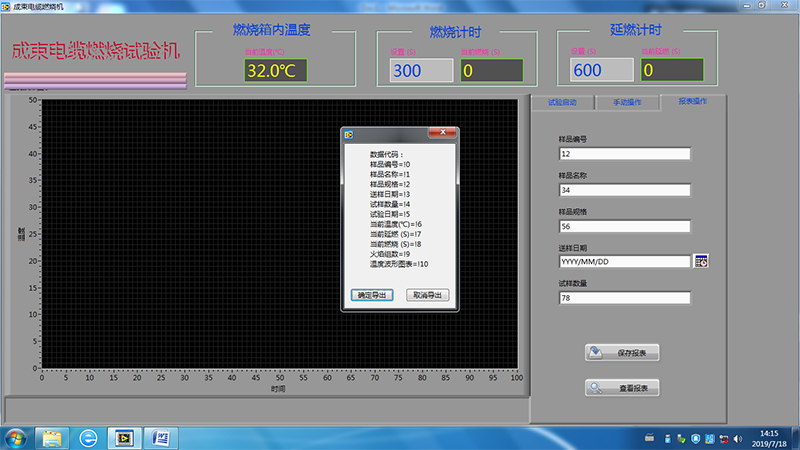
Task: Focus the 样品名称 text field
Action: 625,190
